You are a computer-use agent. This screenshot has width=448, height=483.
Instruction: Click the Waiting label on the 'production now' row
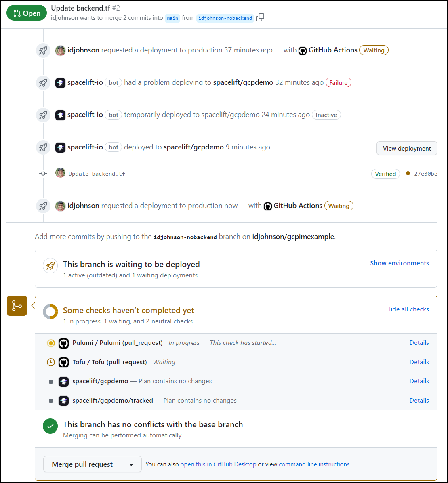339,206
